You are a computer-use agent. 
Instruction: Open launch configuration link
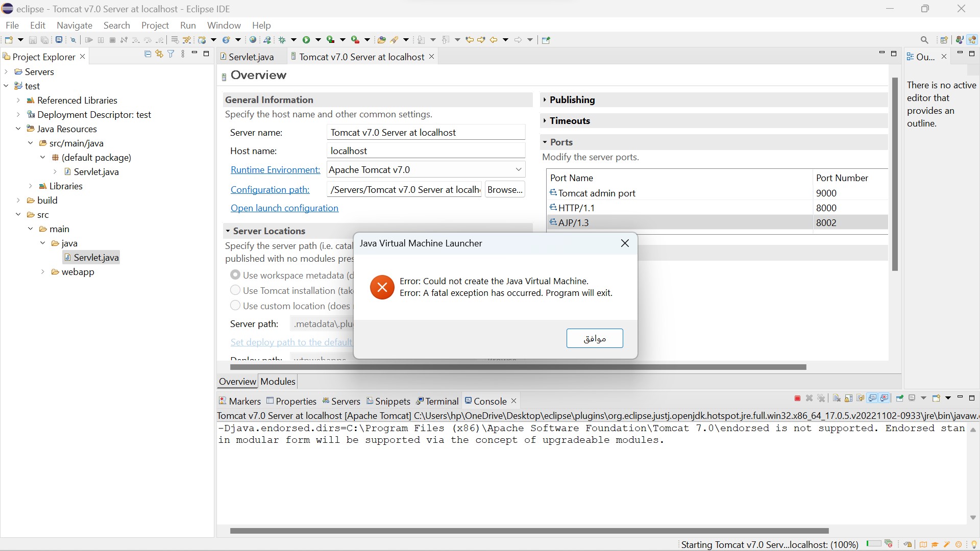(x=284, y=208)
